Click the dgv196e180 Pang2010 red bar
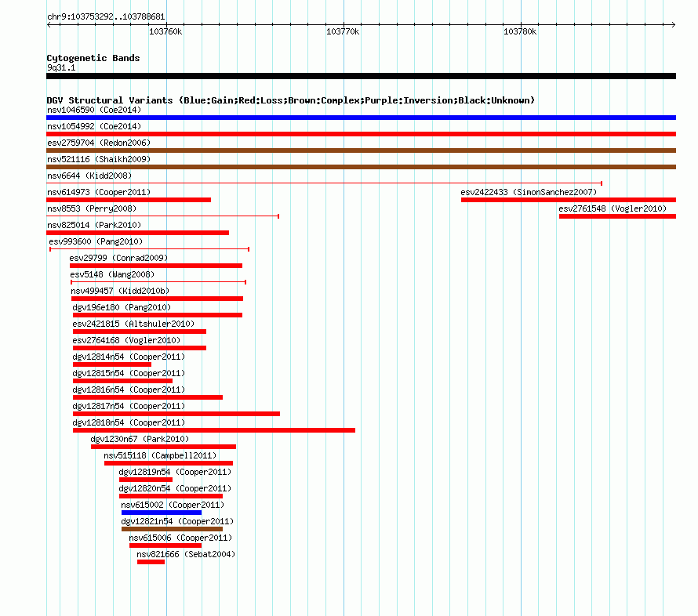The image size is (698, 616). 158,315
